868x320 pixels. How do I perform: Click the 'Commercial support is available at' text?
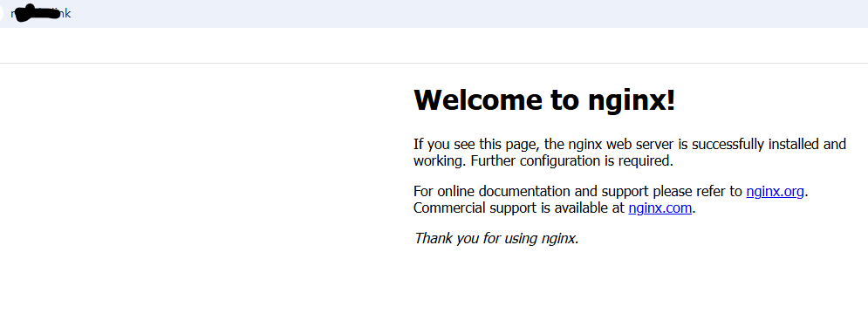tap(519, 208)
